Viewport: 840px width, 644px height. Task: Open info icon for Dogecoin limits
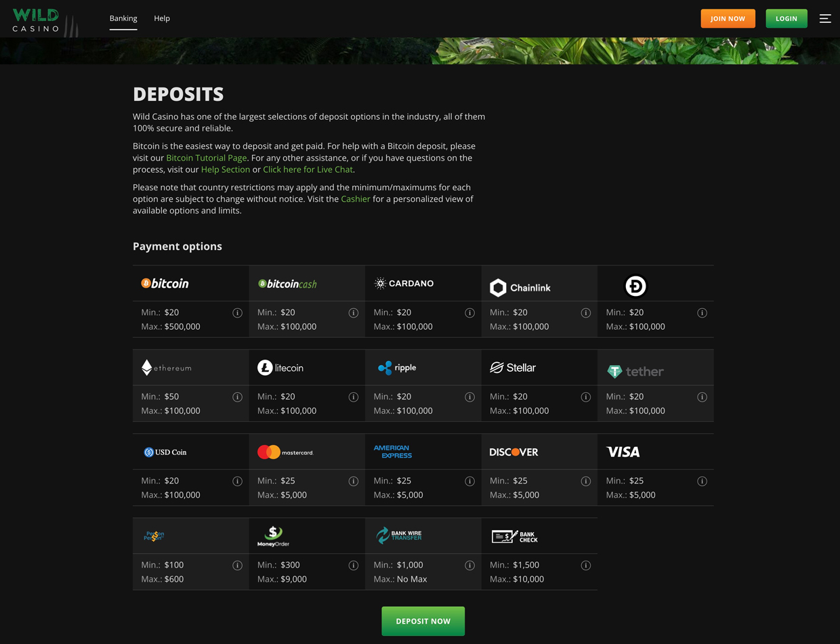(702, 313)
